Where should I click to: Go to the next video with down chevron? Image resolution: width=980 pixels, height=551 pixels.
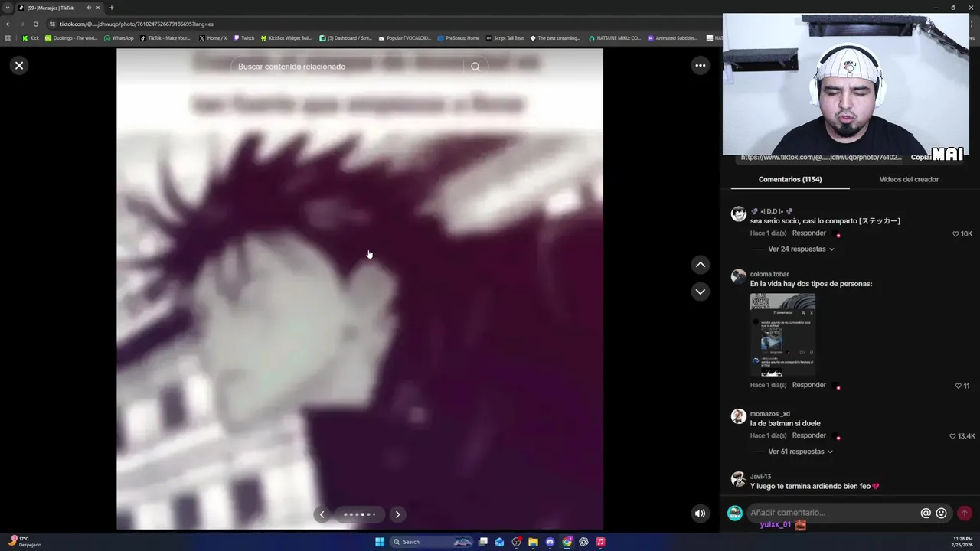click(x=700, y=292)
